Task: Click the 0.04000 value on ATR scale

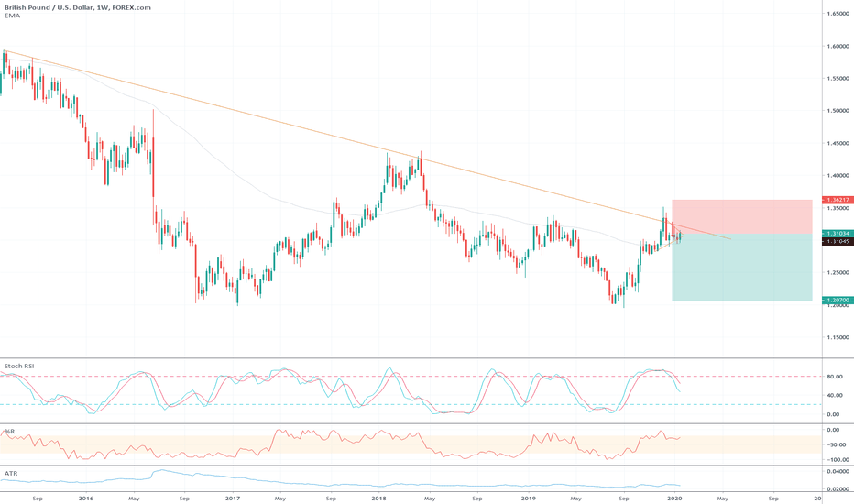Action: point(835,471)
